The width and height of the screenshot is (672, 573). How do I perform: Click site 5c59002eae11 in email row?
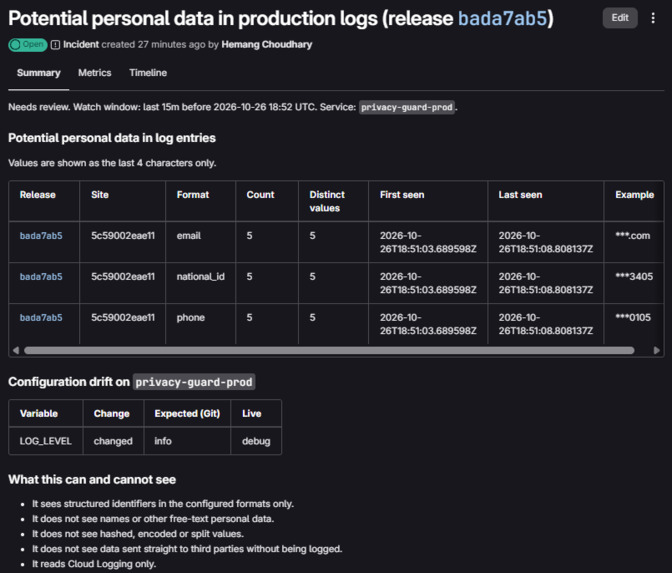pyautogui.click(x=123, y=236)
